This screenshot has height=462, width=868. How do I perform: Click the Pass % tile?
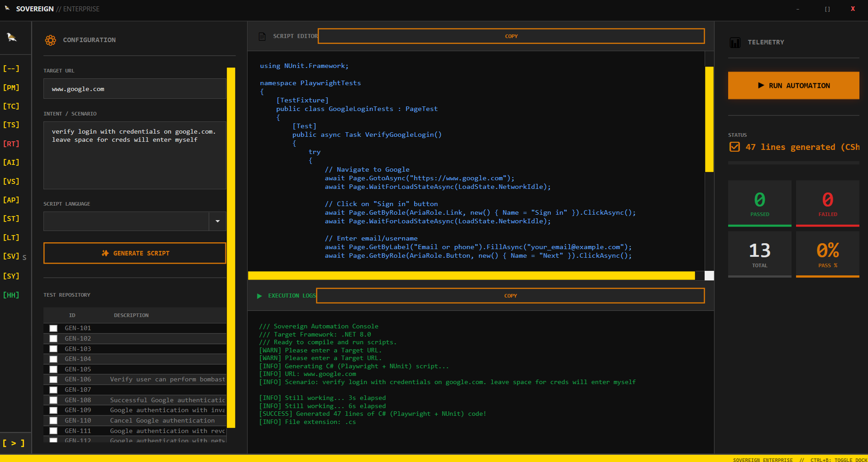(828, 255)
